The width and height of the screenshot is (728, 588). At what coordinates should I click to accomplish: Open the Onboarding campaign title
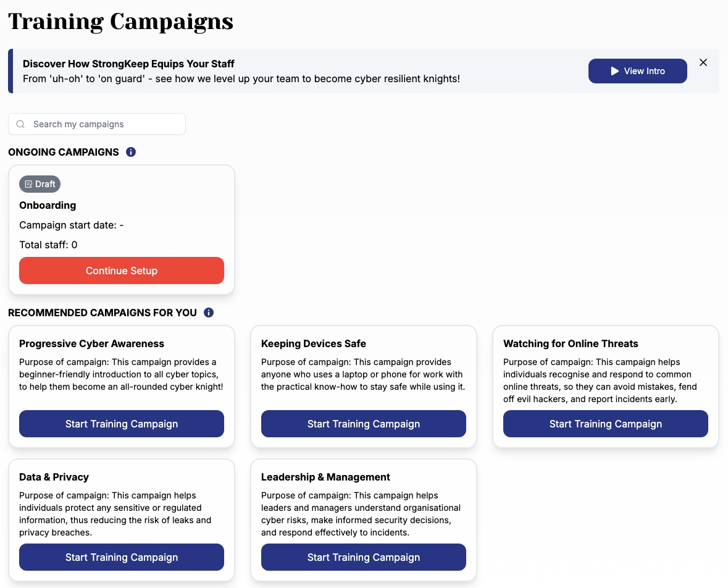pos(48,205)
